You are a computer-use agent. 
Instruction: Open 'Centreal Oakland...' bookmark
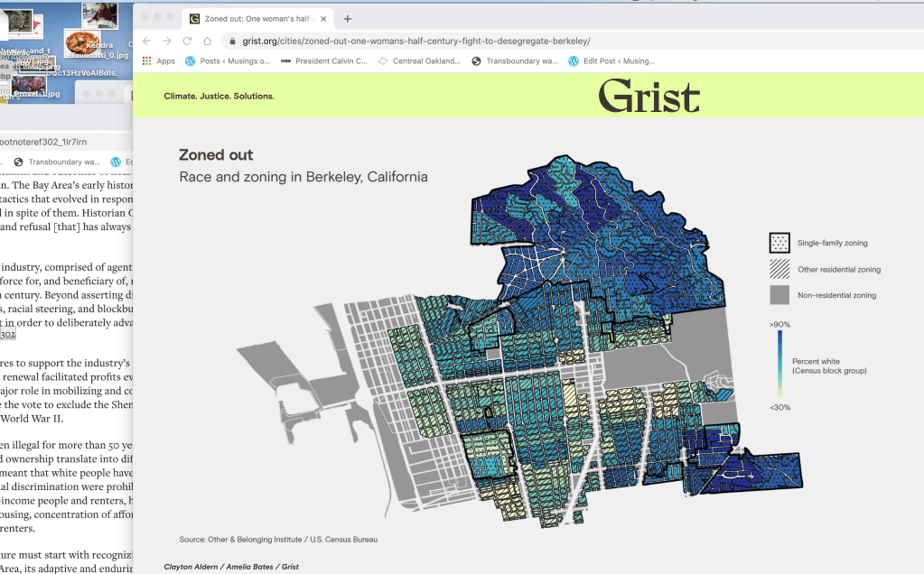[419, 61]
